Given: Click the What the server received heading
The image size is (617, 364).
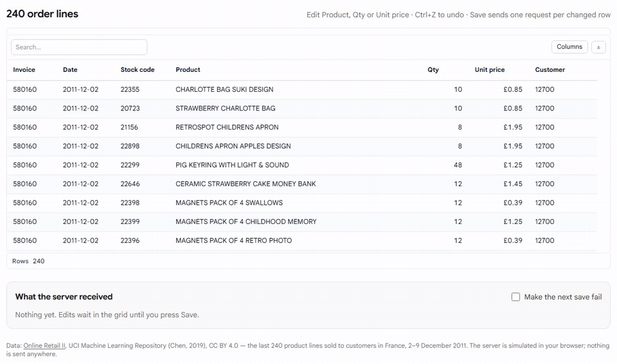Looking at the screenshot, I should coord(64,297).
